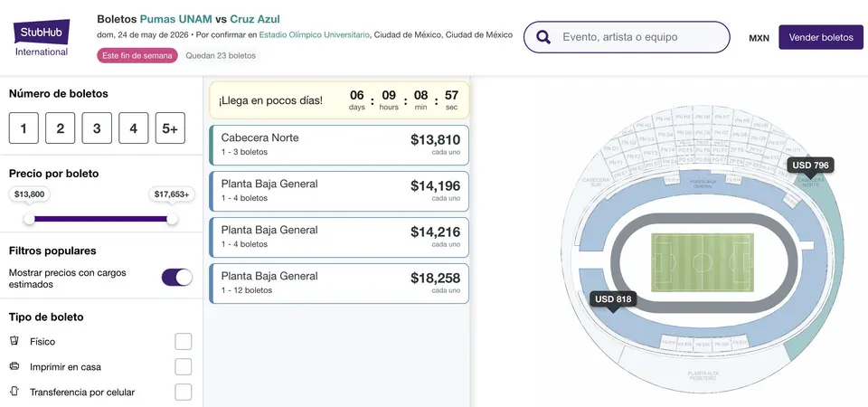Click the minimum price slider handle

pyautogui.click(x=29, y=219)
